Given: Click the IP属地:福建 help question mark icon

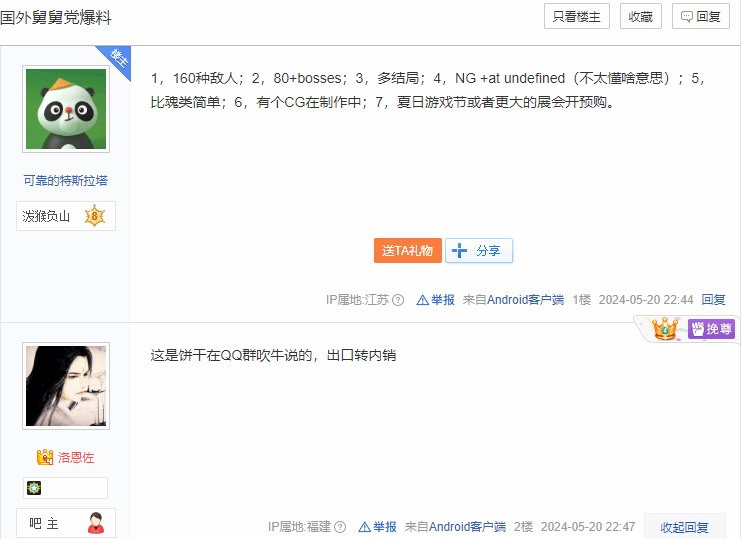Looking at the screenshot, I should [340, 527].
